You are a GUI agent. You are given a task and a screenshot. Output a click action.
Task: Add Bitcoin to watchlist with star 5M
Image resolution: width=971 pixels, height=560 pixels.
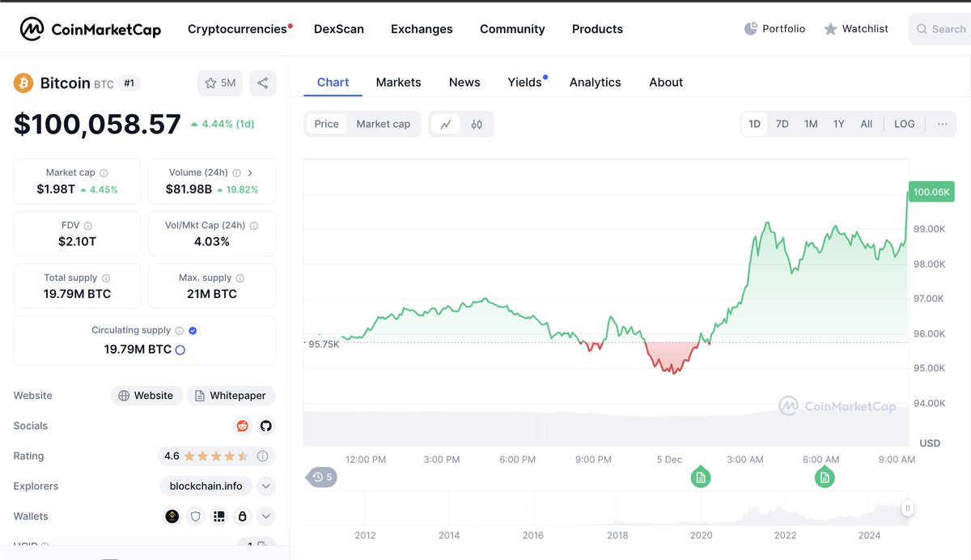220,83
